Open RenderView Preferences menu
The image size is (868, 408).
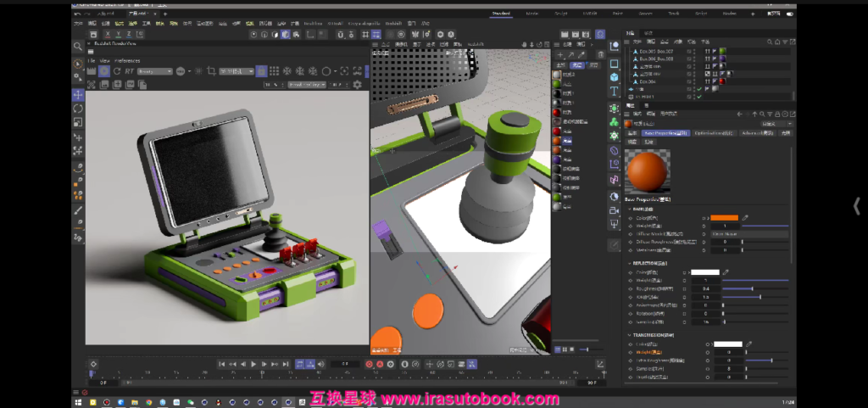coord(127,61)
